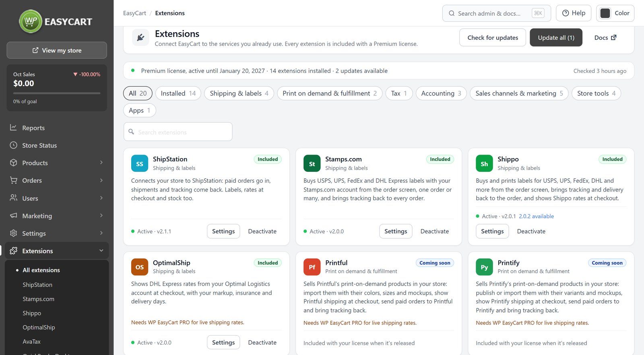Click the Printful Pf card icon

click(312, 267)
